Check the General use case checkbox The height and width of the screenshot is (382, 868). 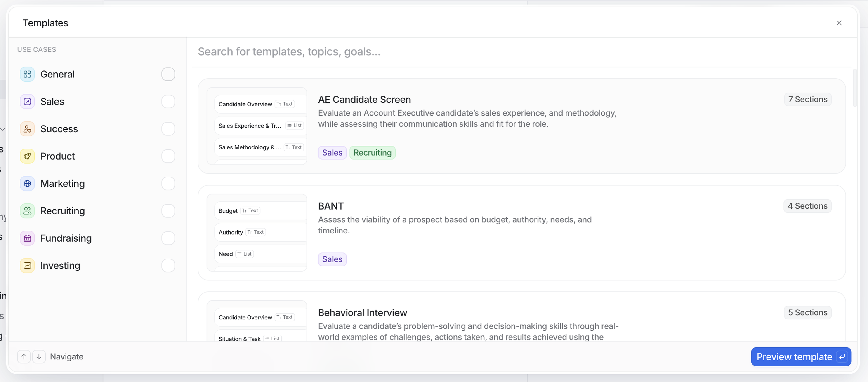coord(168,74)
